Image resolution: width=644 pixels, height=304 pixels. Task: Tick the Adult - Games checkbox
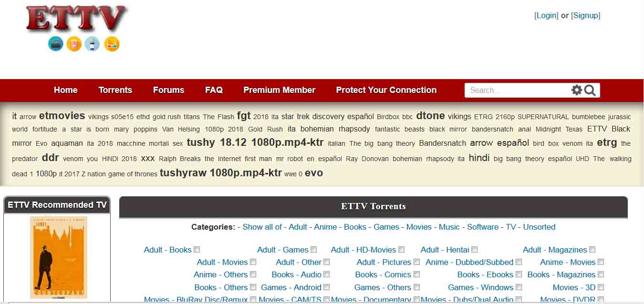point(313,250)
